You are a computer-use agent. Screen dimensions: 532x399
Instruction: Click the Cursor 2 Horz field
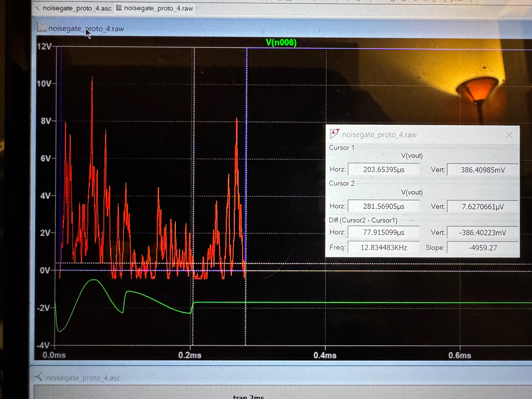tap(384, 206)
